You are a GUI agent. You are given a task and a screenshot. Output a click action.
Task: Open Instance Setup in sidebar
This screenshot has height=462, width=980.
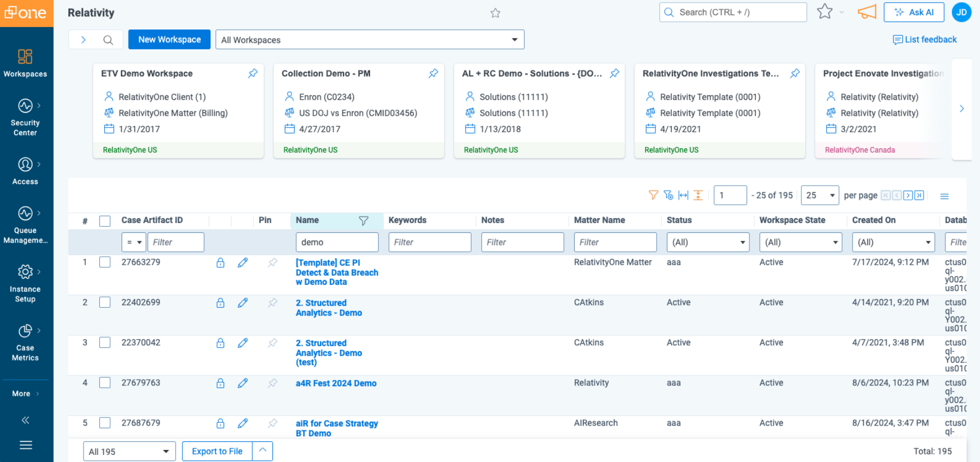click(x=26, y=283)
